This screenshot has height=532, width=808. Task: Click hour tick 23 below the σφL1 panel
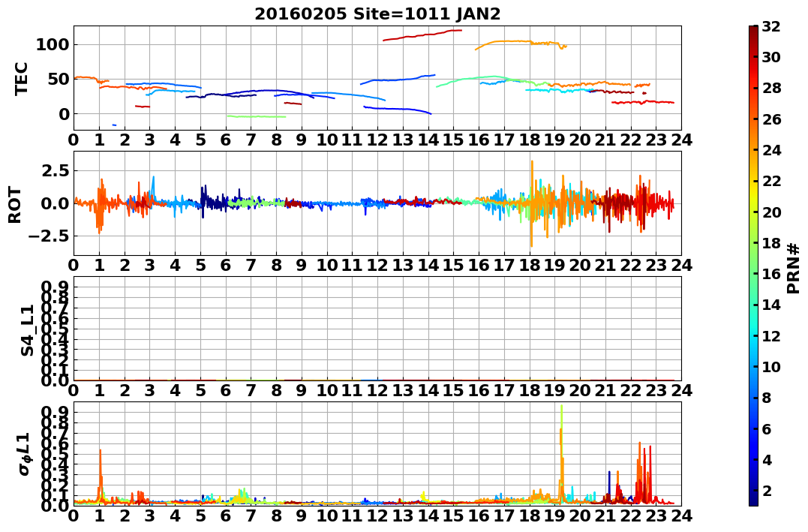pos(656,516)
